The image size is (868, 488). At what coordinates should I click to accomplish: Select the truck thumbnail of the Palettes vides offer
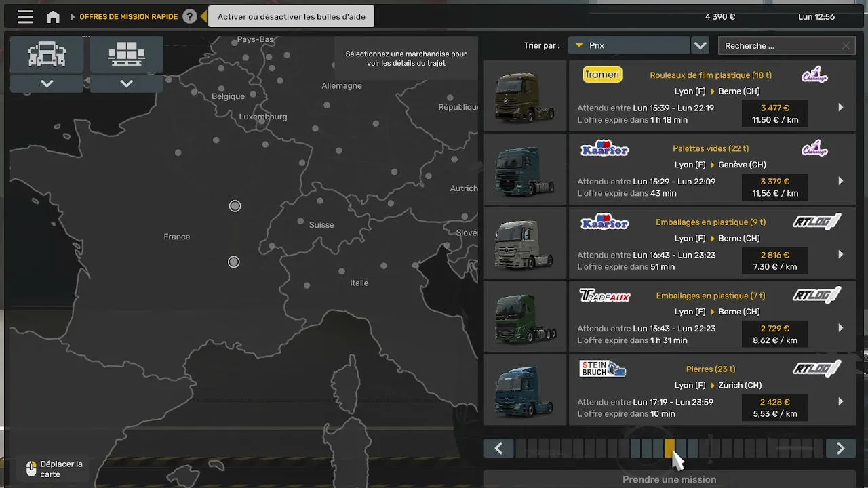[x=525, y=169]
